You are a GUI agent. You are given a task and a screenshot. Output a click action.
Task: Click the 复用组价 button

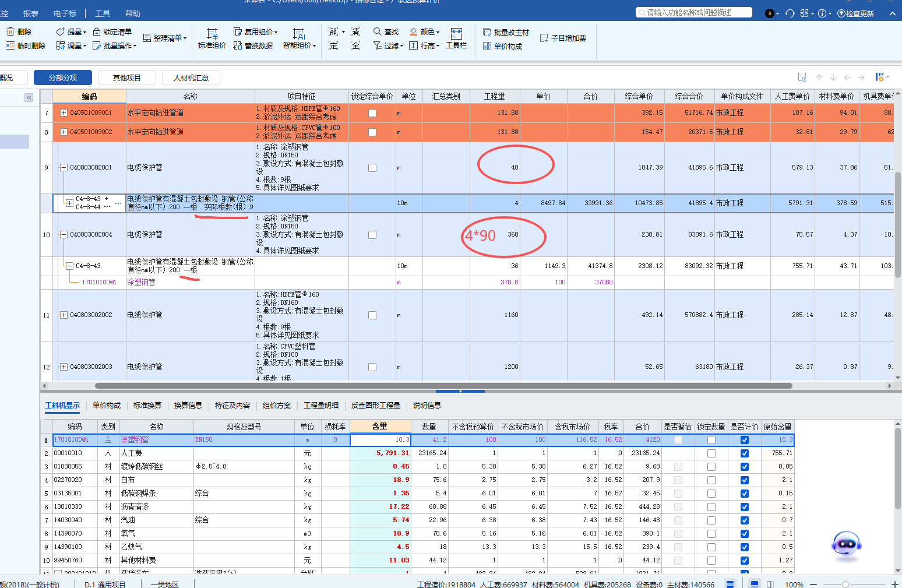(255, 31)
